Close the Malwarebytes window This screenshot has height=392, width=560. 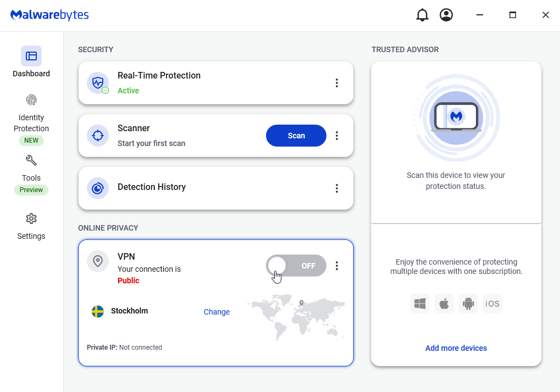point(545,15)
